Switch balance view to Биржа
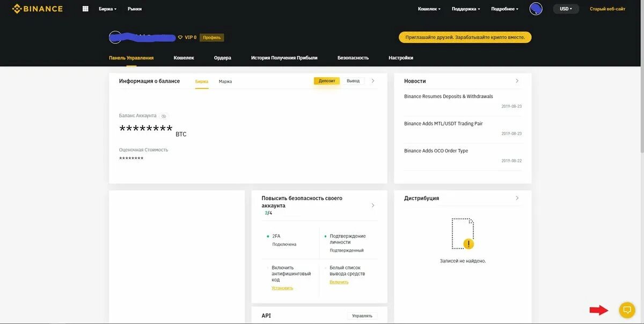 coord(202,82)
